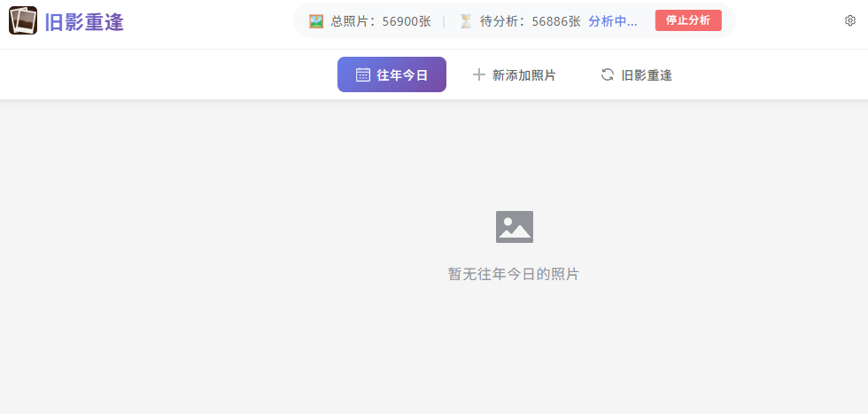Switch to the 往年今日 tab
This screenshot has width=868, height=414.
point(391,74)
